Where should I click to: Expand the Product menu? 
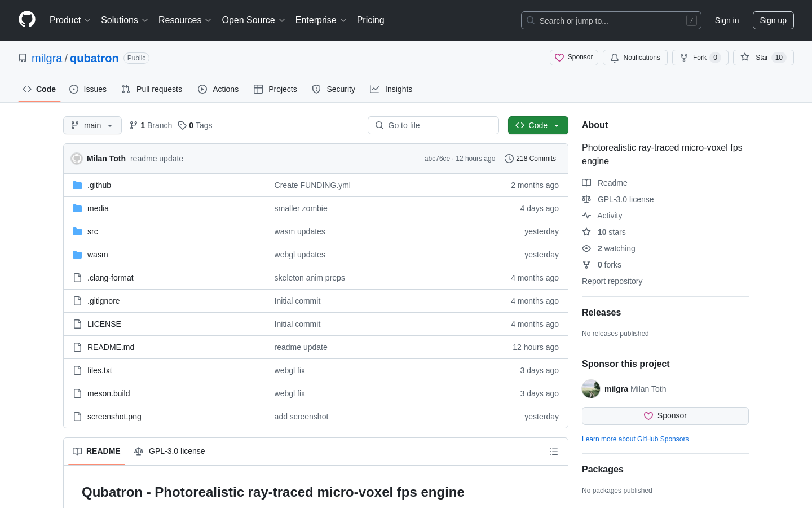[70, 20]
